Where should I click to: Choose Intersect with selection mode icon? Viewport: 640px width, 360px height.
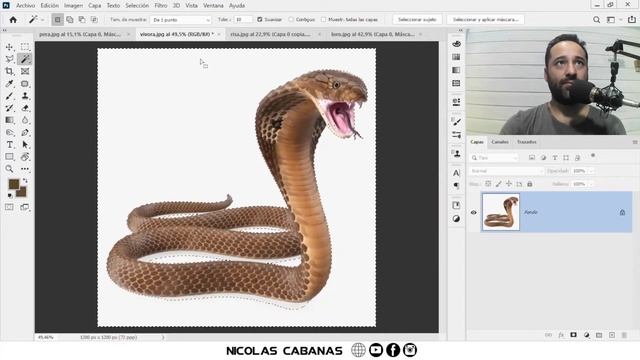point(94,20)
